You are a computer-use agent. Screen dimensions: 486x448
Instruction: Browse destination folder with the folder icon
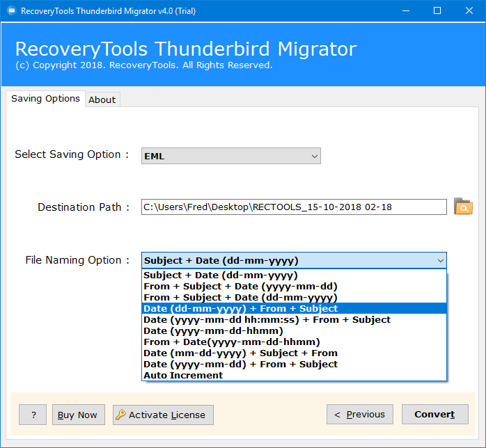pos(463,207)
